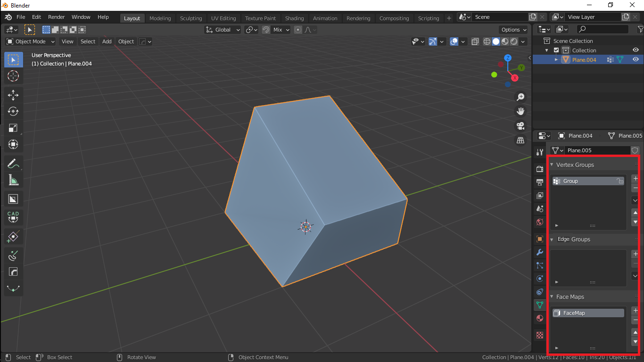Click the pan hand viewport icon

[520, 111]
